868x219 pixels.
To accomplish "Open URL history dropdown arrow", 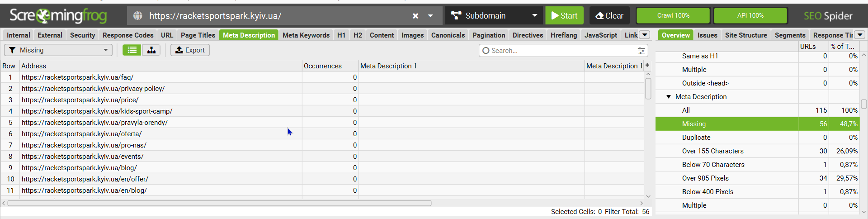I will [x=430, y=16].
